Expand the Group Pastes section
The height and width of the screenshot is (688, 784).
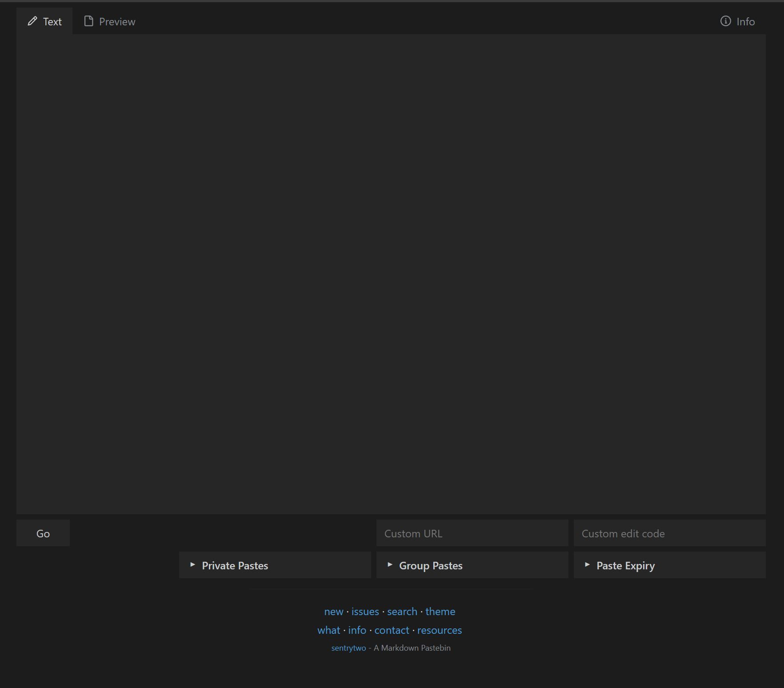(x=430, y=565)
